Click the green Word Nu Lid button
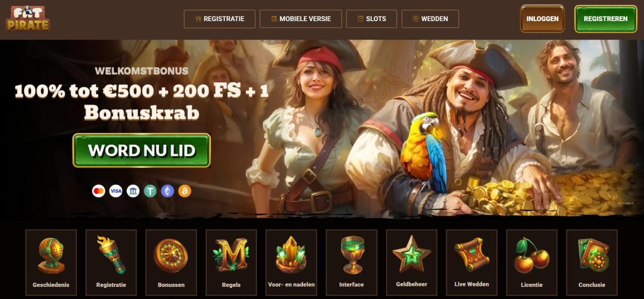This screenshot has height=299, width=644. coord(142,151)
